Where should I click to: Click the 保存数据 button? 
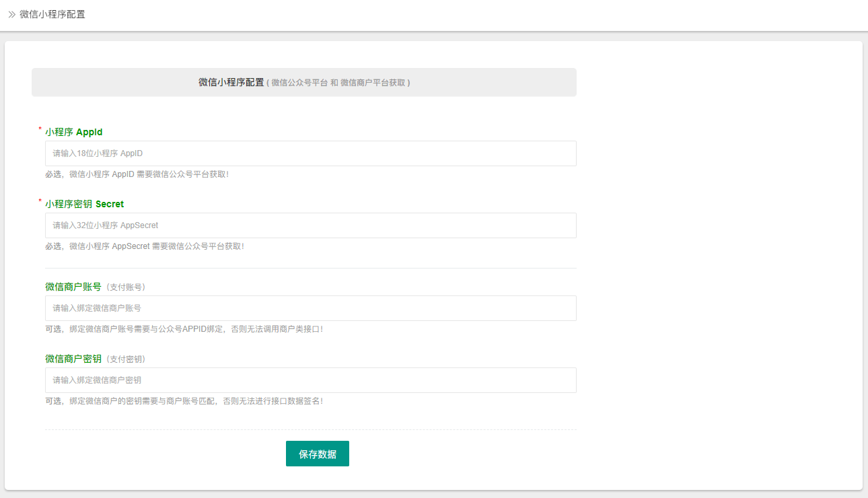coord(318,454)
